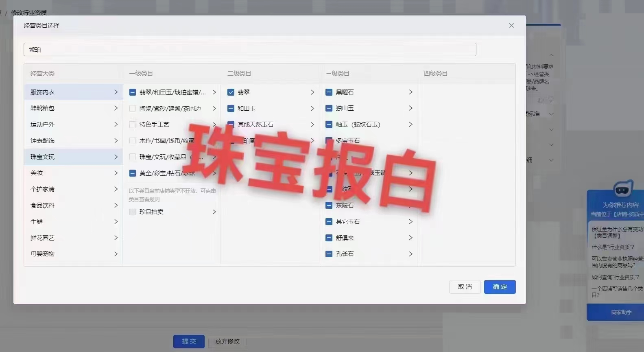Expand arrow beside 孔雀石

(x=410, y=254)
